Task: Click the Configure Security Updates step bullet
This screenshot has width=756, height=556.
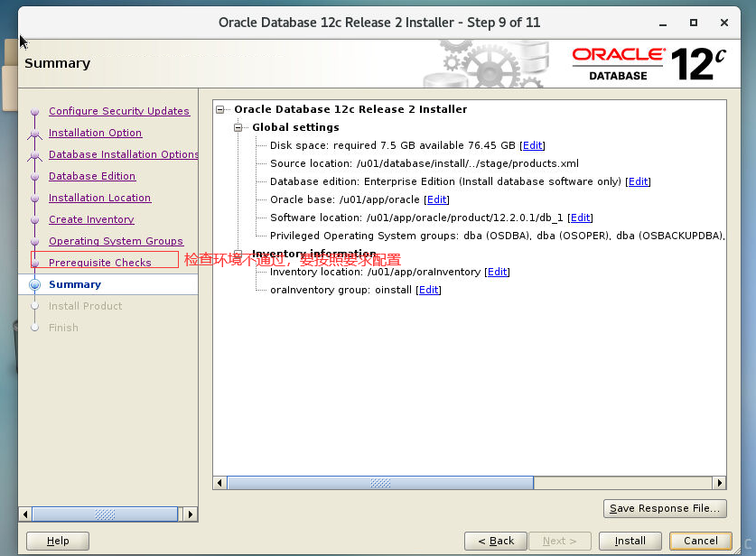Action: tap(34, 112)
